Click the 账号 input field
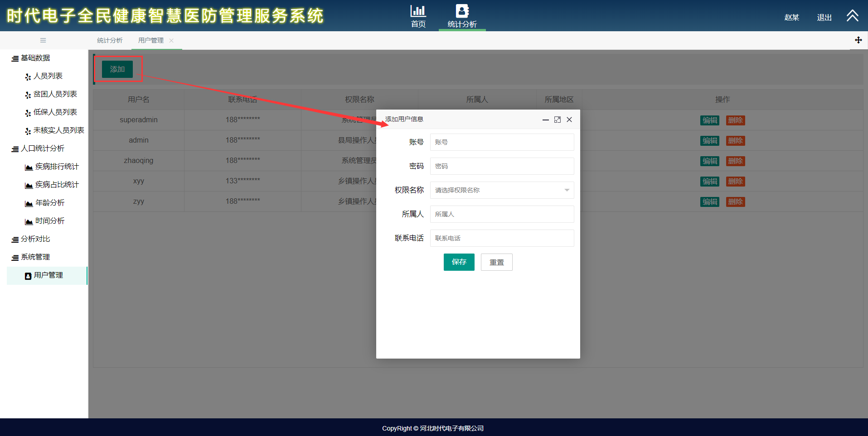This screenshot has height=436, width=868. point(502,142)
